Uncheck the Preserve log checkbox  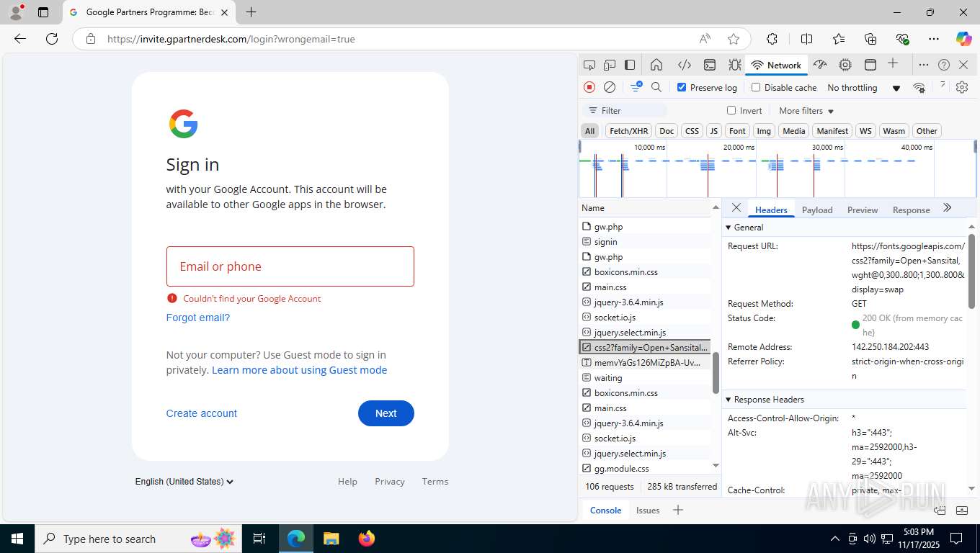pos(682,87)
